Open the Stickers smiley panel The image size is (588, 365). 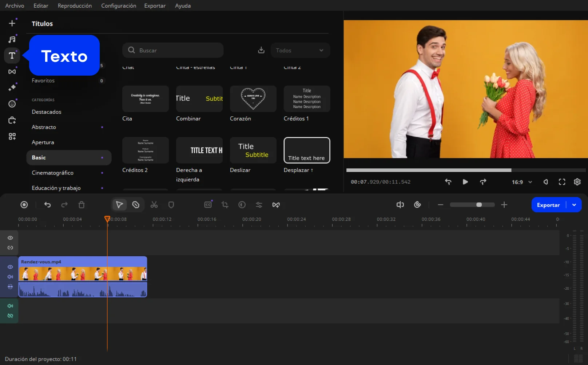(12, 104)
